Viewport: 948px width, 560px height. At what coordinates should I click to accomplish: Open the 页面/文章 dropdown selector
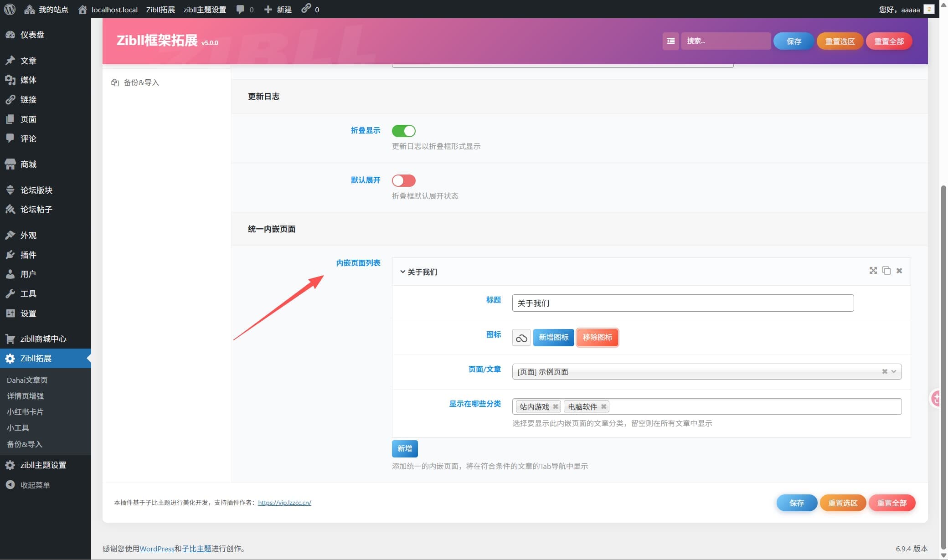tap(706, 372)
